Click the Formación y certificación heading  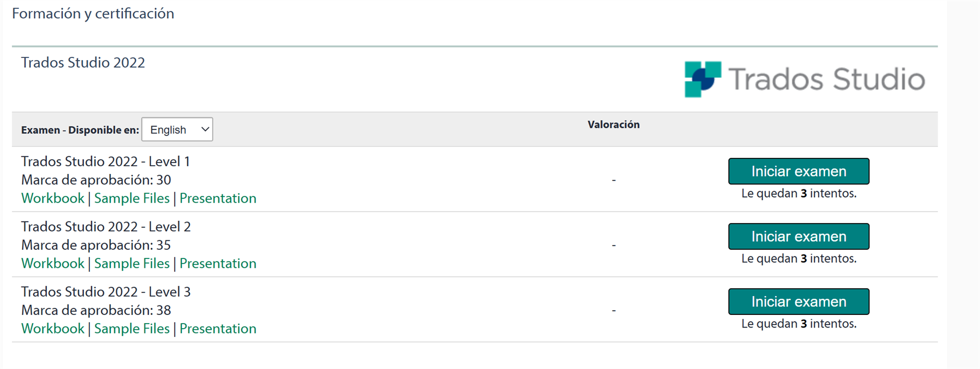[92, 13]
